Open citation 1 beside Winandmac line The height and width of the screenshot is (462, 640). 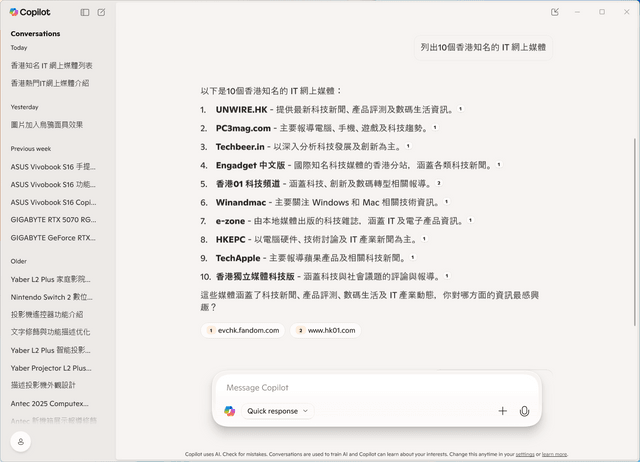pyautogui.click(x=447, y=202)
